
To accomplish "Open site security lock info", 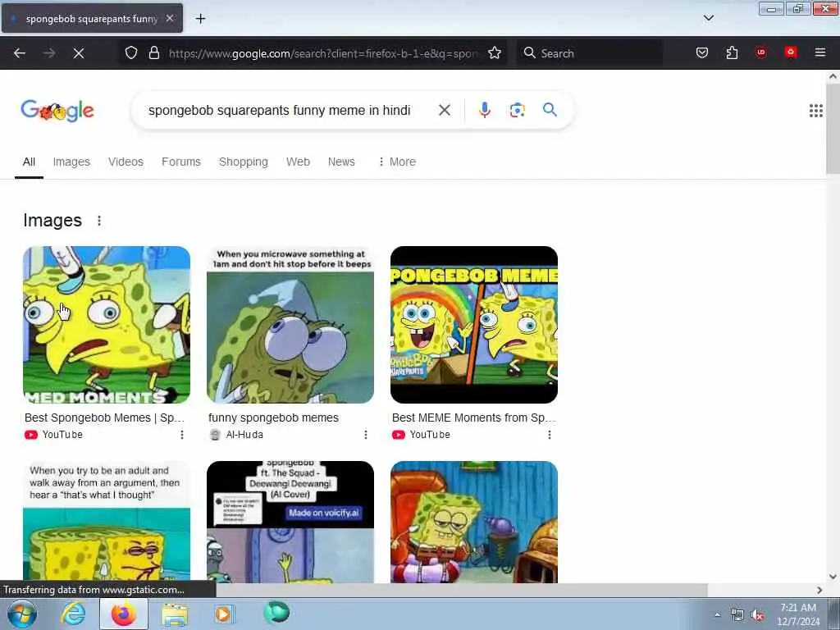I will click(154, 53).
